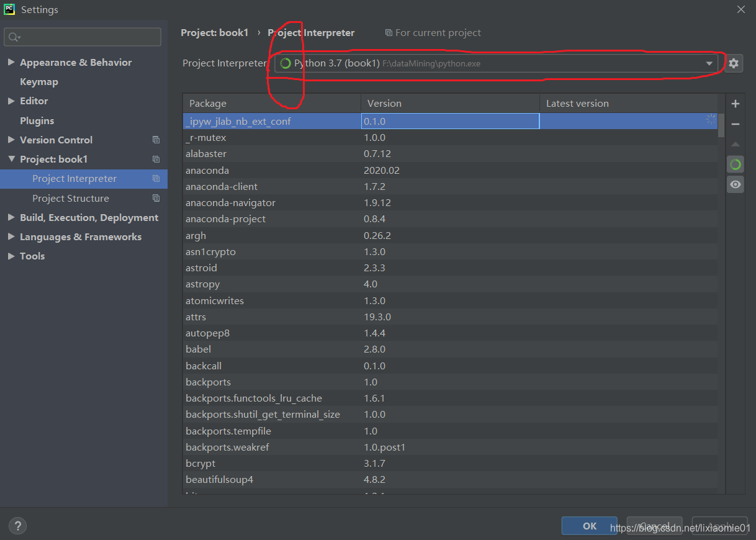Collapse the Project: book1 section

click(11, 159)
